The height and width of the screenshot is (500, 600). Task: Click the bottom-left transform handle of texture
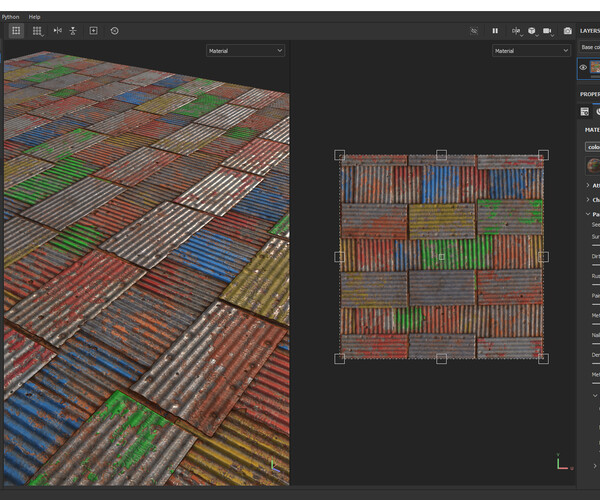tap(339, 359)
